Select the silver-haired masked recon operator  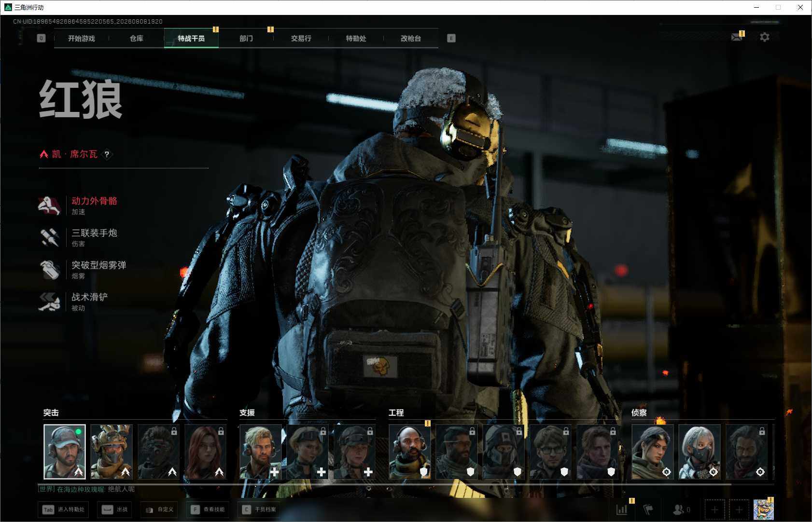[700, 452]
